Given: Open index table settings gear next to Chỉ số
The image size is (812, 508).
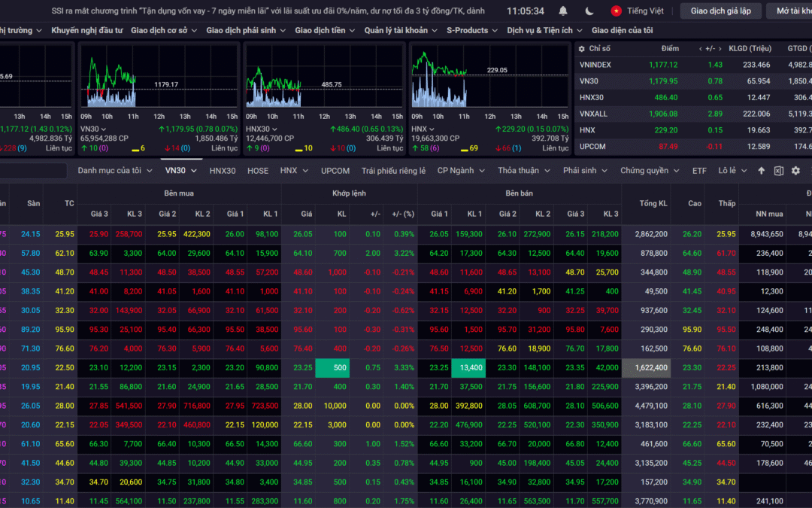Looking at the screenshot, I should coord(582,48).
